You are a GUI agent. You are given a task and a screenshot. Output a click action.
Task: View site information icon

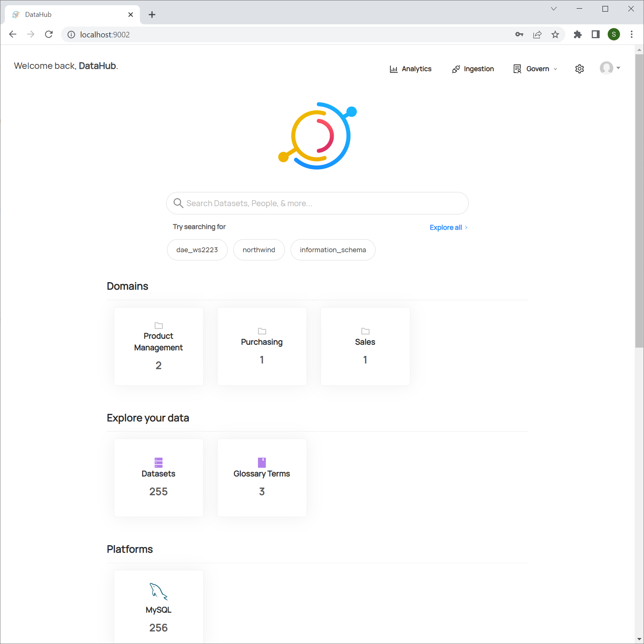point(71,35)
